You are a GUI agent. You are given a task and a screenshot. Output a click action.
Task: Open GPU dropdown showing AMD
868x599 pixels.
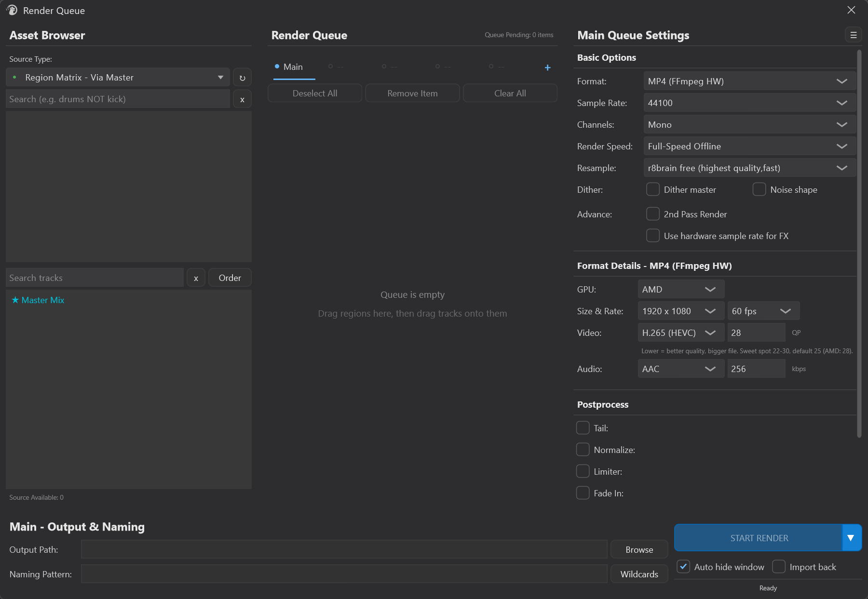681,289
